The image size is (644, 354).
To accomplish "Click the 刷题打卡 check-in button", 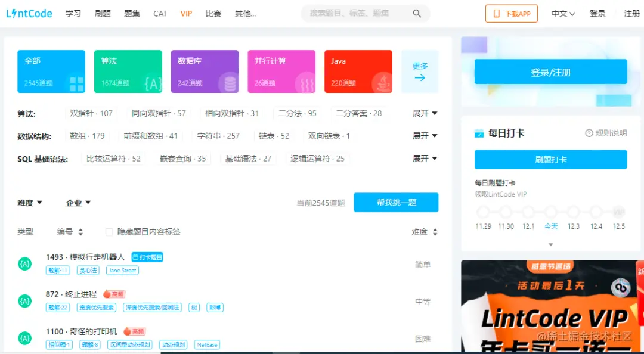I will (x=550, y=159).
